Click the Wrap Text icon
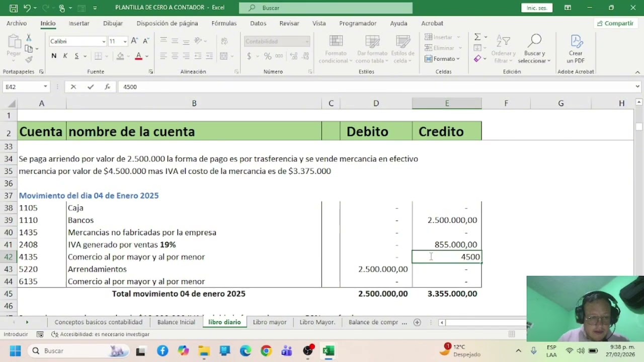 (x=224, y=41)
